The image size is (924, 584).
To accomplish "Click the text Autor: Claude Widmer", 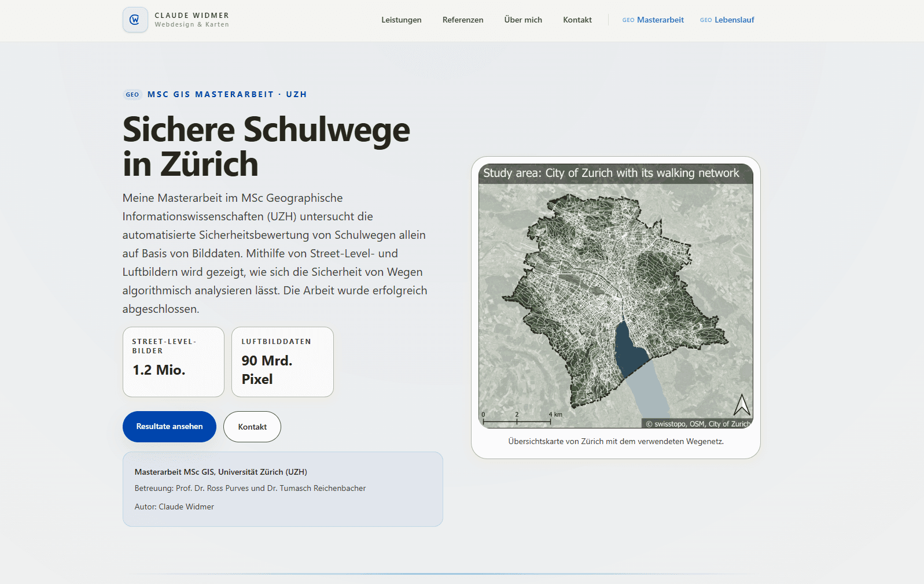I will pos(174,507).
